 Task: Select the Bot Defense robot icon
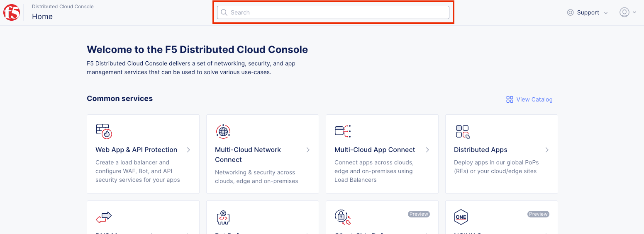tap(223, 217)
